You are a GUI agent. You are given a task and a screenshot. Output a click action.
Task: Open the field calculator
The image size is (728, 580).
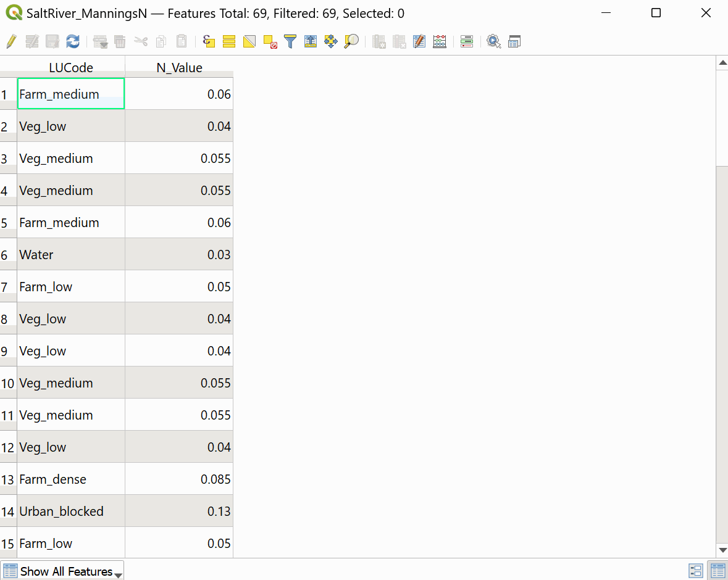tap(440, 41)
